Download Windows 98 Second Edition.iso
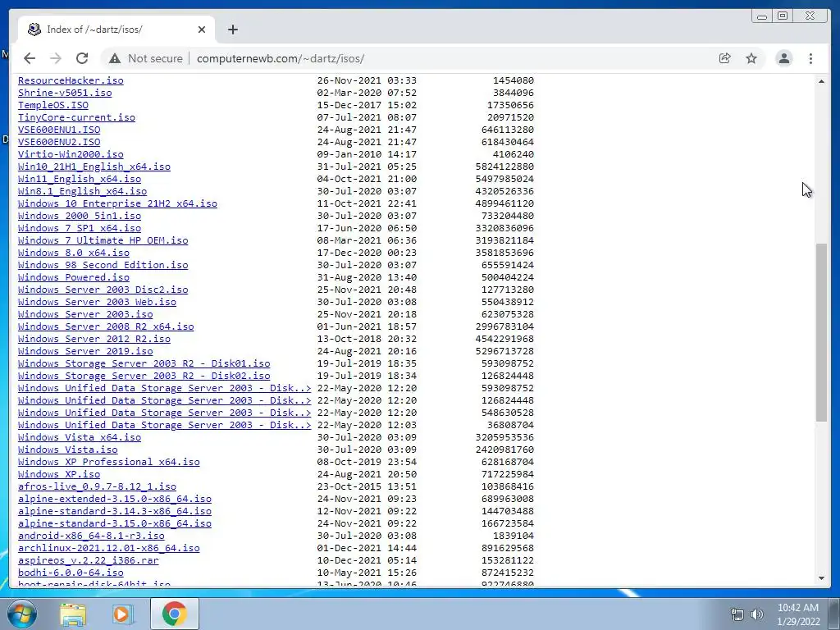This screenshot has width=840, height=630. click(x=103, y=265)
